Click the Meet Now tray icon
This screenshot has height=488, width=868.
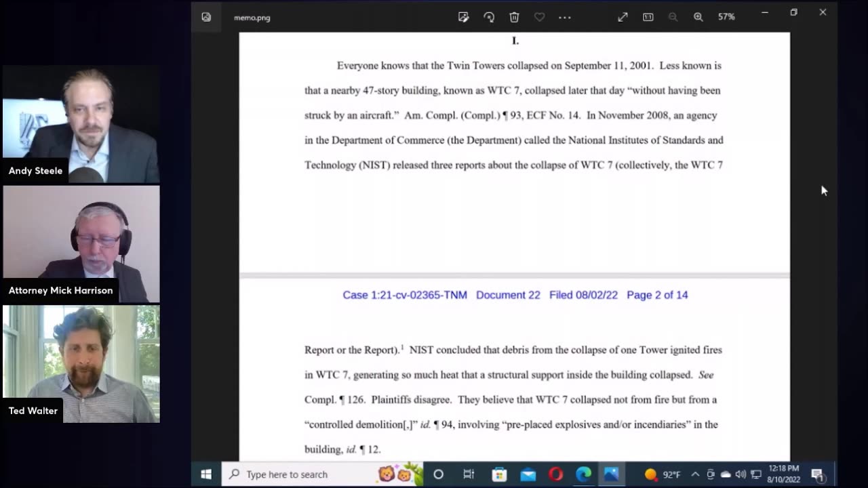711,474
